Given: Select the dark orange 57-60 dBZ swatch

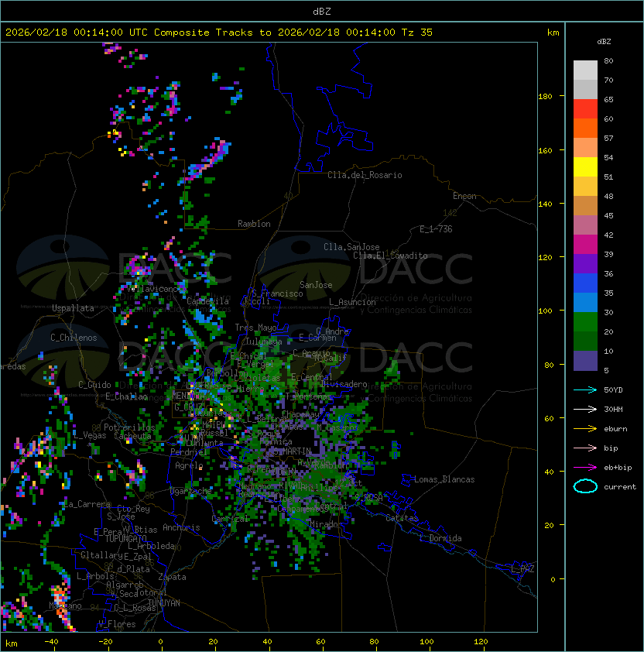Looking at the screenshot, I should (x=585, y=129).
